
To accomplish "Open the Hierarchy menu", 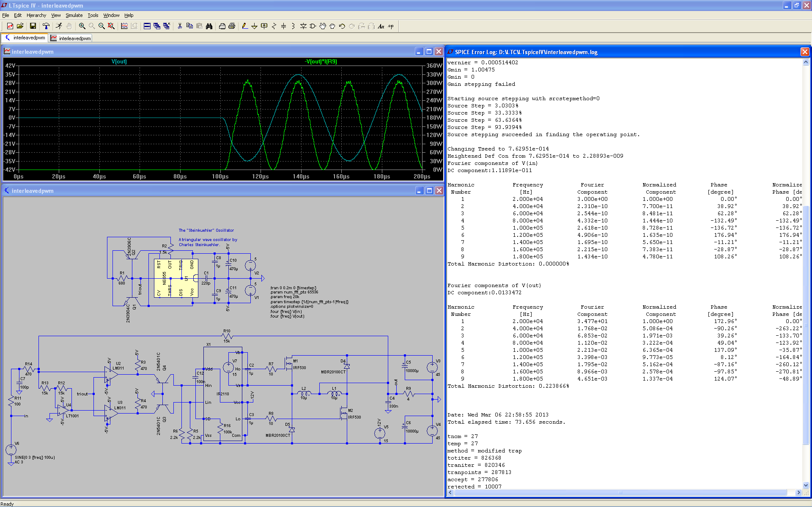I will coord(36,15).
